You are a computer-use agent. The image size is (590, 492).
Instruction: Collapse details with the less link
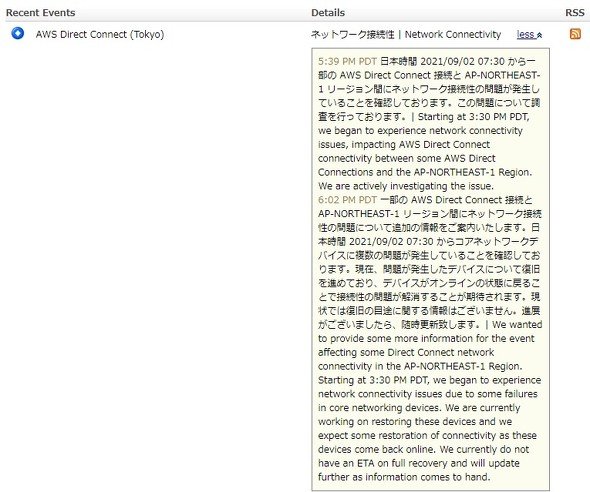tap(529, 35)
